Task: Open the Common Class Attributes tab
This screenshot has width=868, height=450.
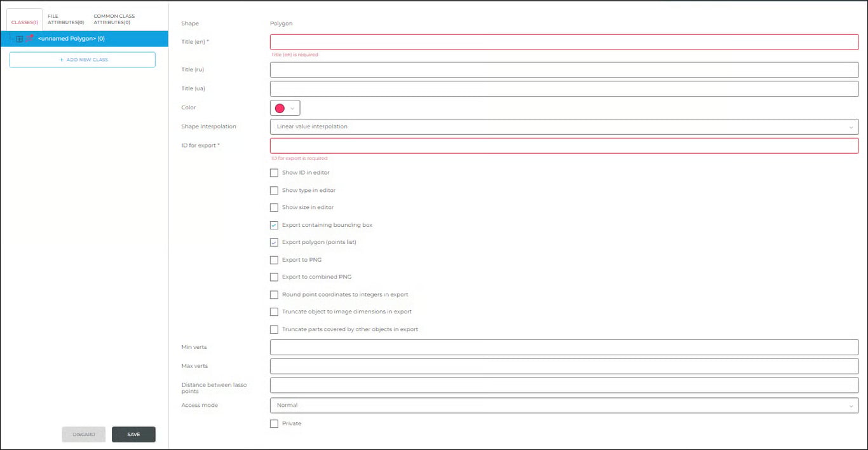Action: (x=114, y=18)
